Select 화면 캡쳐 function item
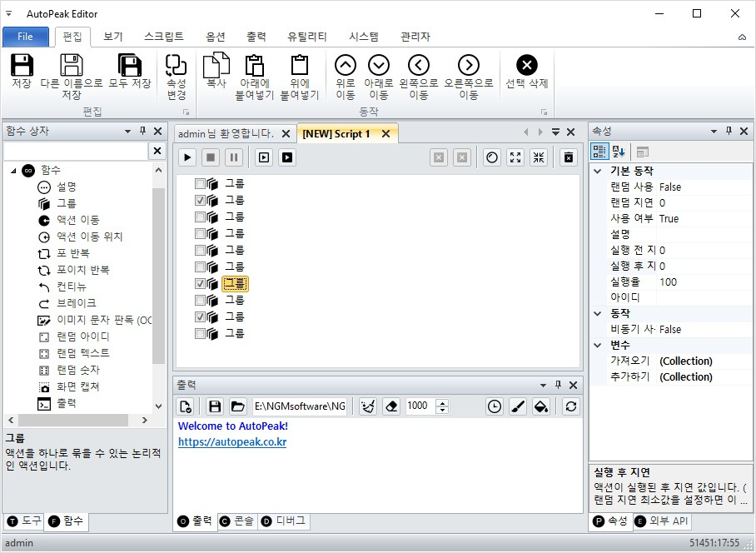 (78, 386)
